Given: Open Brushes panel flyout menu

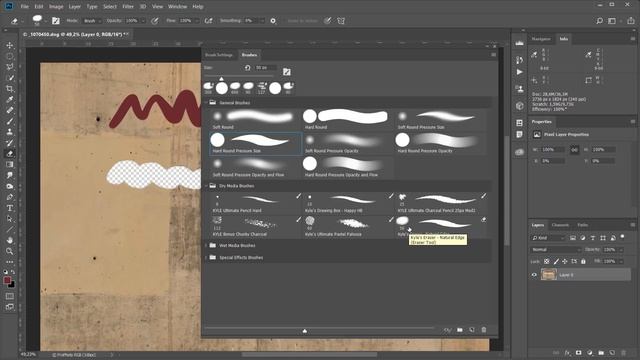Looking at the screenshot, I should pyautogui.click(x=493, y=55).
